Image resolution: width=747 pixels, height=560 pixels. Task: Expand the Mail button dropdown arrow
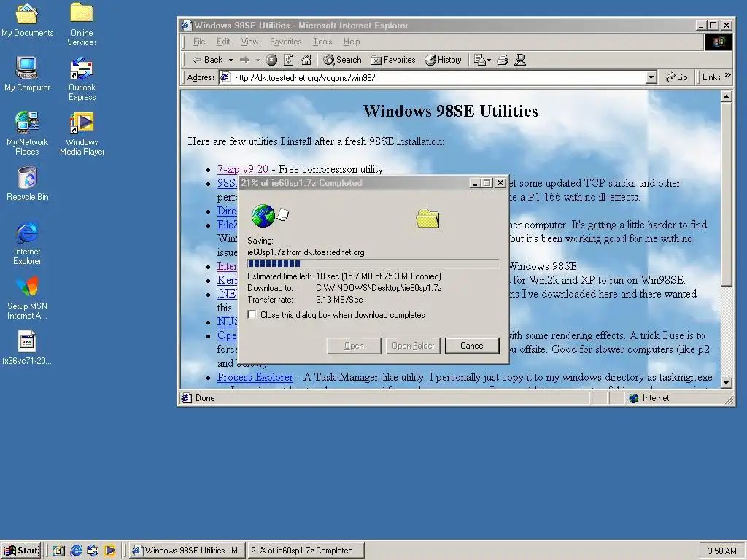pos(489,60)
